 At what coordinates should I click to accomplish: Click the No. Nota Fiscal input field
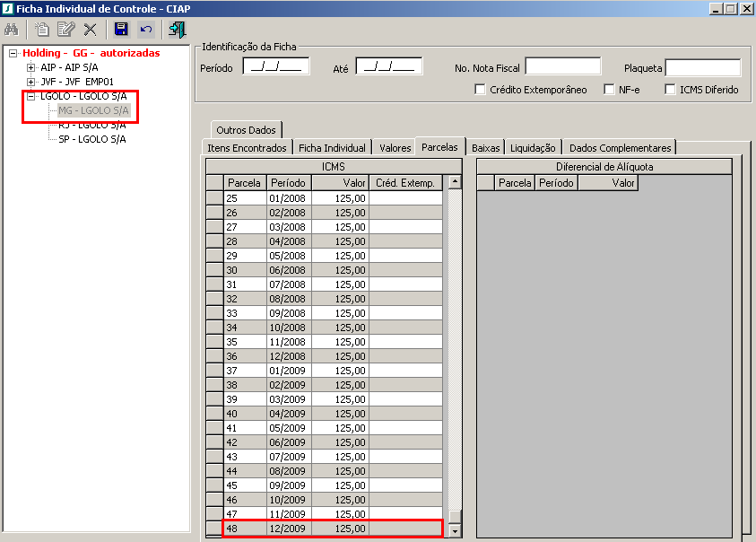(x=562, y=66)
